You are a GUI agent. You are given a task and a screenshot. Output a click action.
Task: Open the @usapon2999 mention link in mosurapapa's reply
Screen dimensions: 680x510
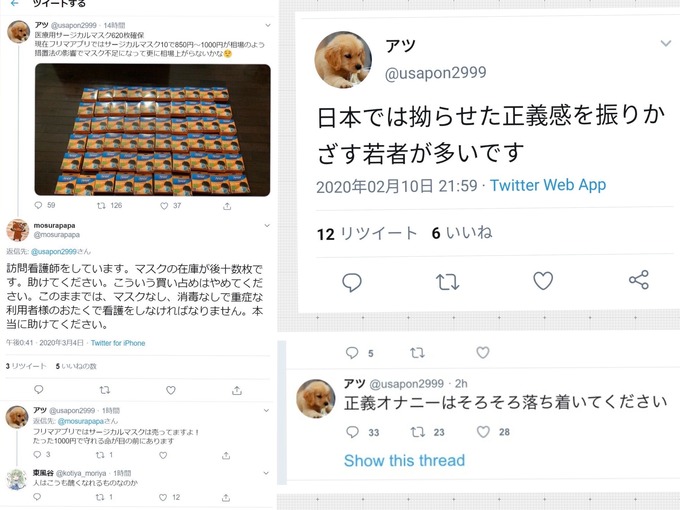(54, 252)
